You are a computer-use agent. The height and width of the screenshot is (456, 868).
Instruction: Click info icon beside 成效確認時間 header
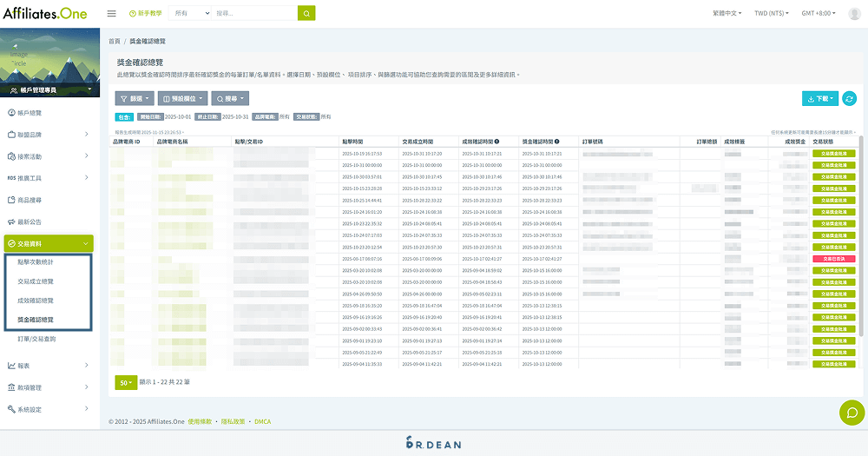pos(496,141)
